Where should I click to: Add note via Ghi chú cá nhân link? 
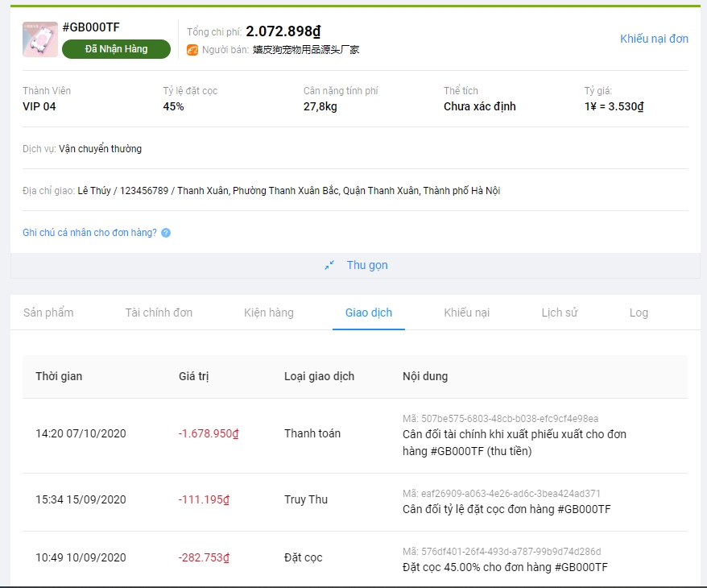89,233
